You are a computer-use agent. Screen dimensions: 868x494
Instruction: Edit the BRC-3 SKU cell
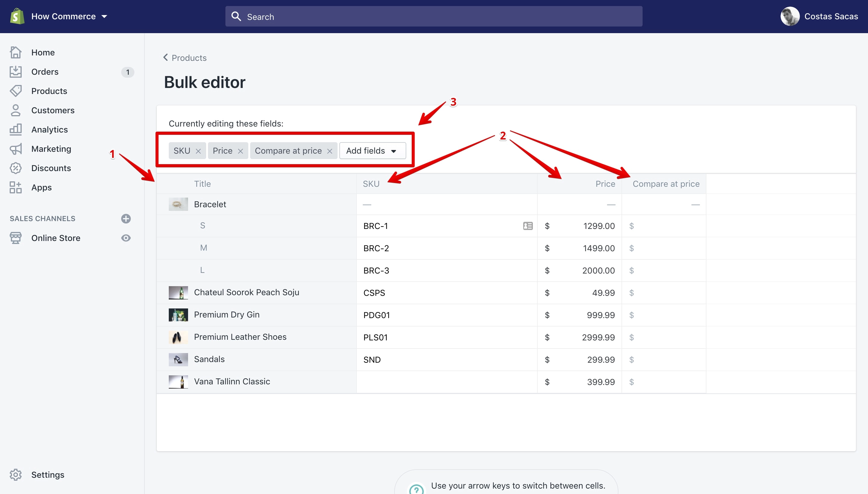(447, 271)
